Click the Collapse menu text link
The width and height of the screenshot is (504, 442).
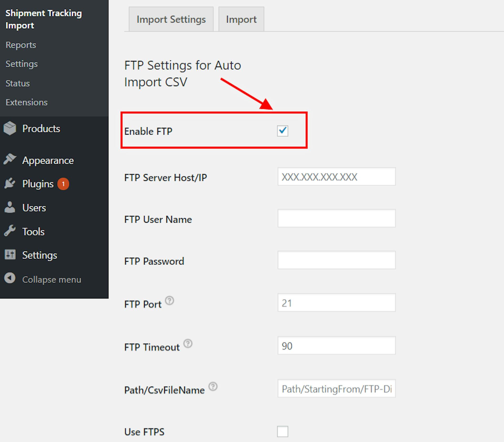point(52,280)
